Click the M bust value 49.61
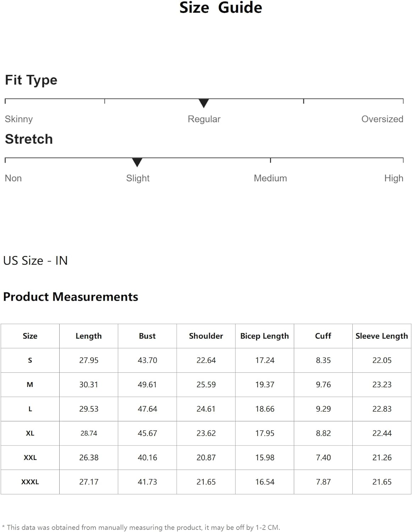This screenshot has width=412, height=532. pyautogui.click(x=147, y=385)
